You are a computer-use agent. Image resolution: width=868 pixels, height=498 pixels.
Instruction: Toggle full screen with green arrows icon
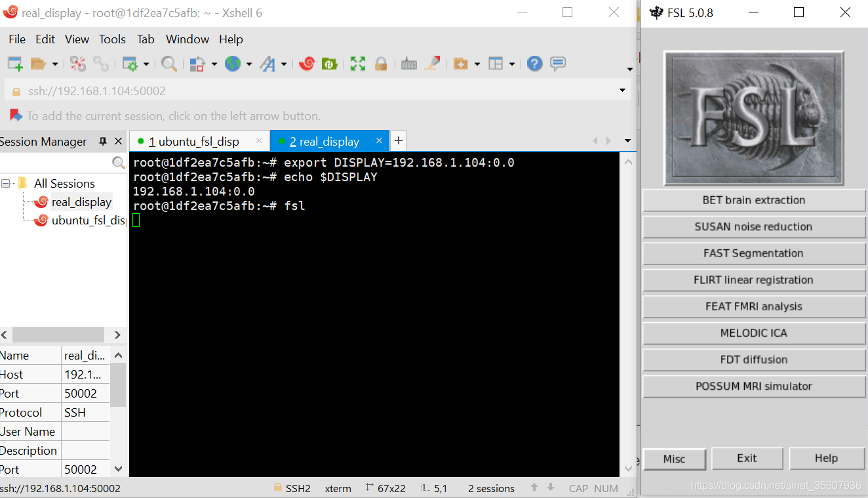point(357,64)
